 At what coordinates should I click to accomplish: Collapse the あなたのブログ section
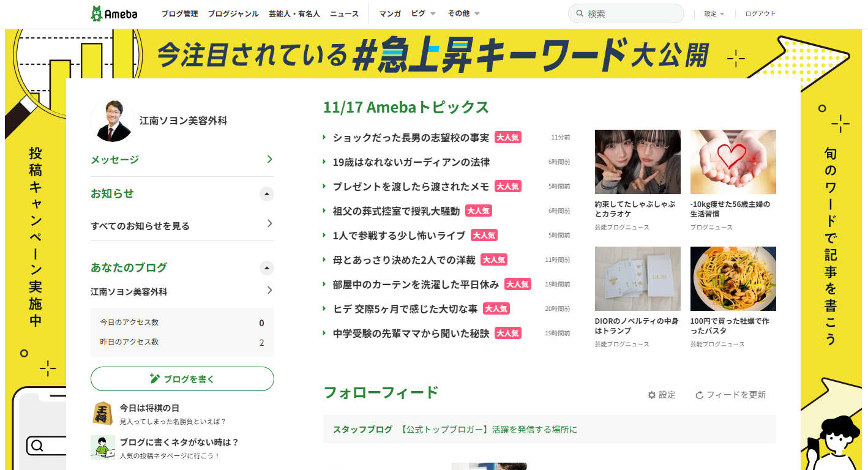tap(267, 267)
